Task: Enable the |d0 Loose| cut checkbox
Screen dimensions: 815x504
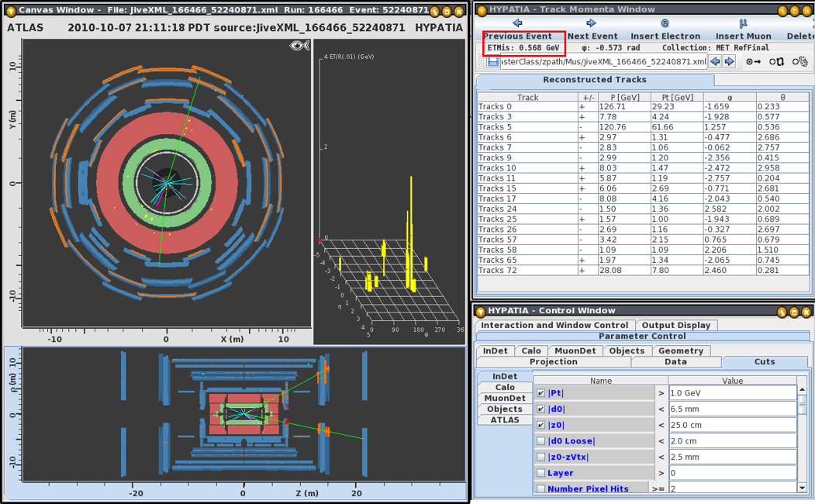Action: pos(541,441)
